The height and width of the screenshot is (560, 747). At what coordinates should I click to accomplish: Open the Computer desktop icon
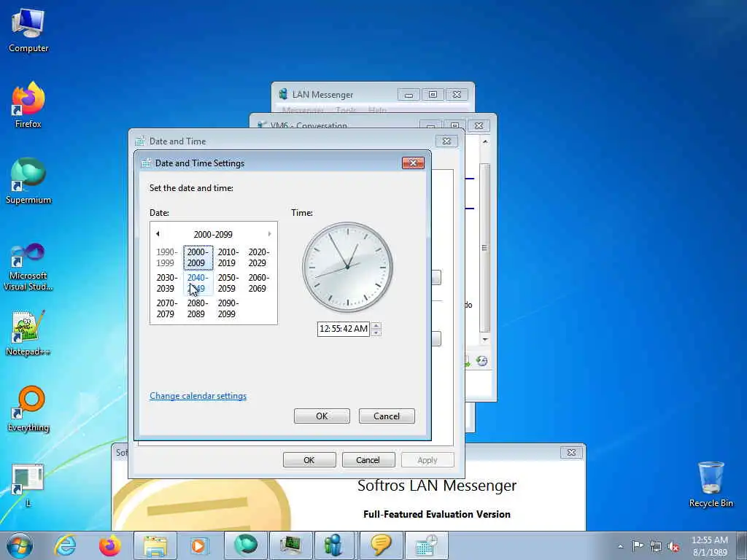coord(28,29)
